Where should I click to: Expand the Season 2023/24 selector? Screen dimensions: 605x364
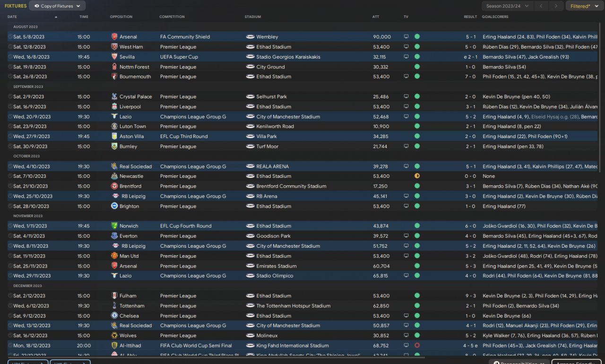click(x=508, y=6)
